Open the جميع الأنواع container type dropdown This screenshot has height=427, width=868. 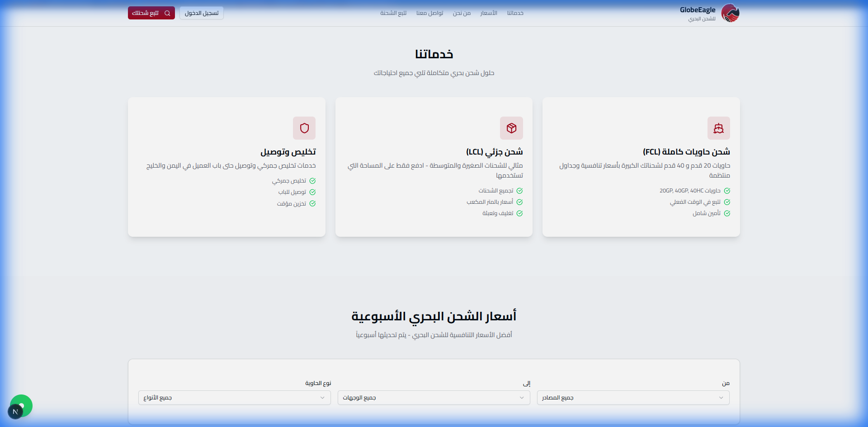coord(234,398)
